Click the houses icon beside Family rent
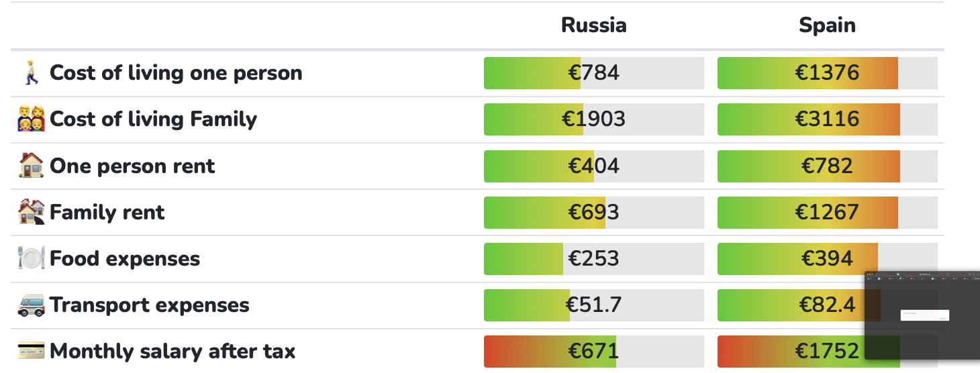This screenshot has width=980, height=373. tap(31, 212)
